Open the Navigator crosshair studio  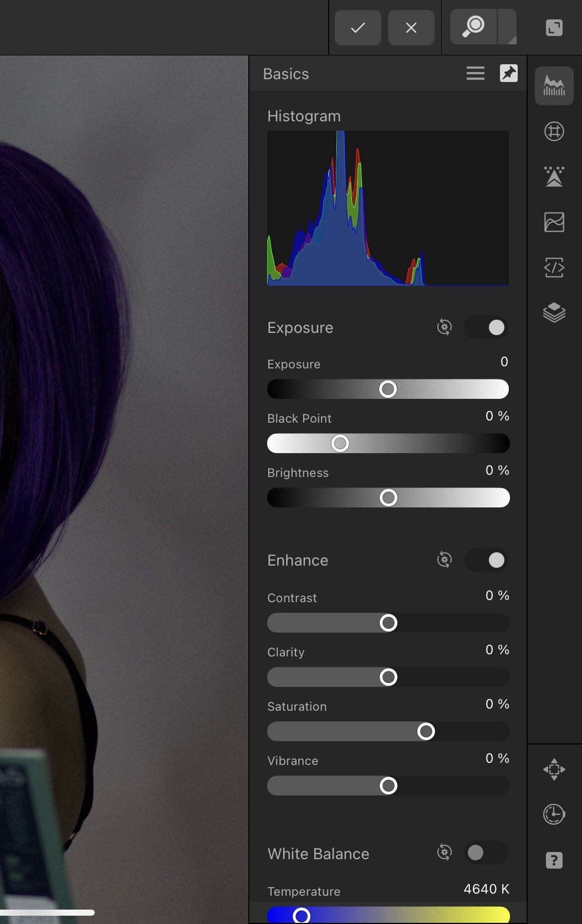tap(554, 769)
